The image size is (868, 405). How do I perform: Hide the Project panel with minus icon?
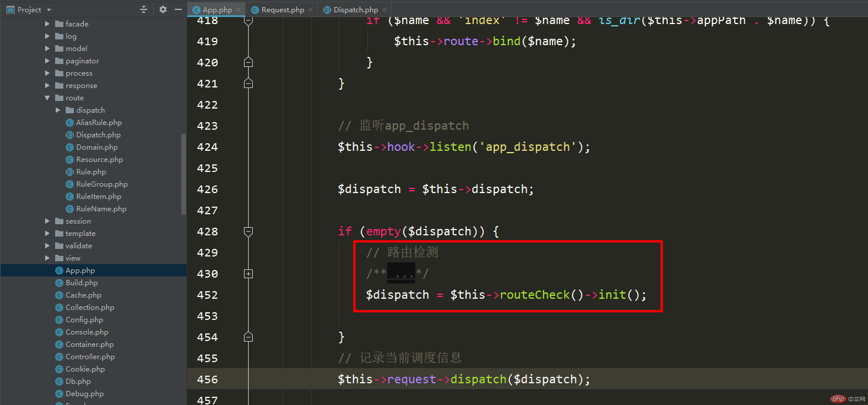click(178, 9)
